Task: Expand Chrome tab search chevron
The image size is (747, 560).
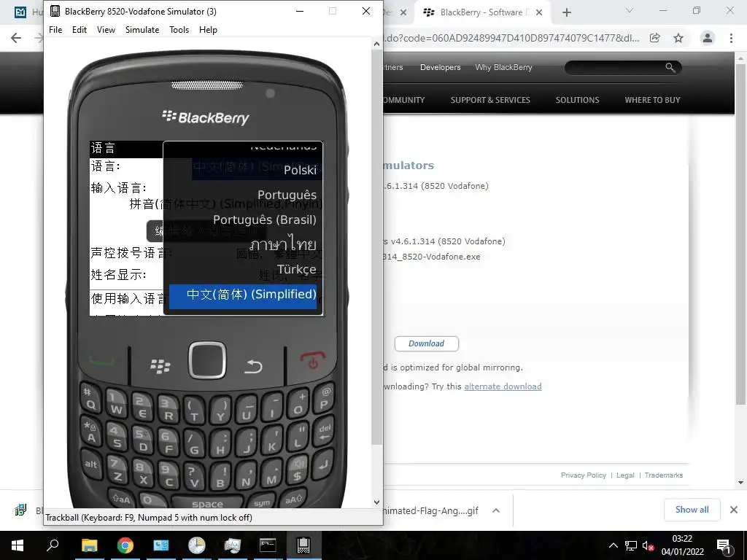Action: point(629,10)
